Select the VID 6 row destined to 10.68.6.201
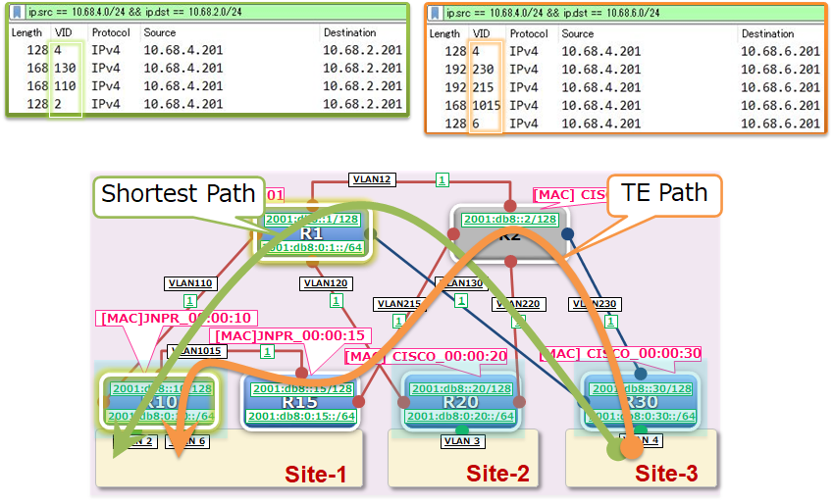The image size is (833, 504). [626, 124]
